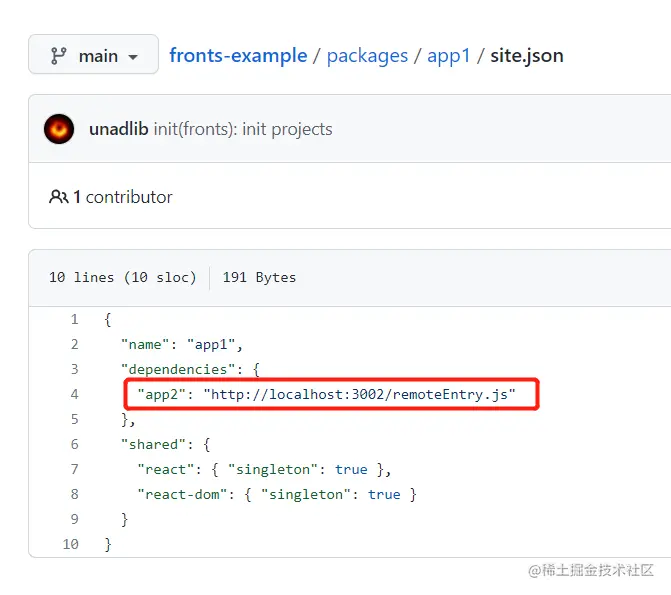Select line number 1
The image size is (671, 595).
tap(74, 319)
